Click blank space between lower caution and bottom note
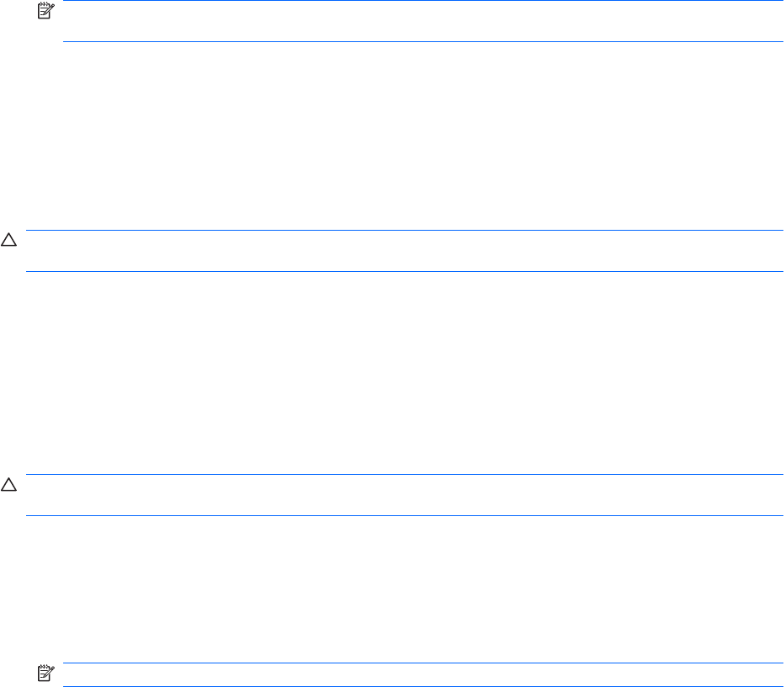This screenshot has height=687, width=784. pos(392,589)
